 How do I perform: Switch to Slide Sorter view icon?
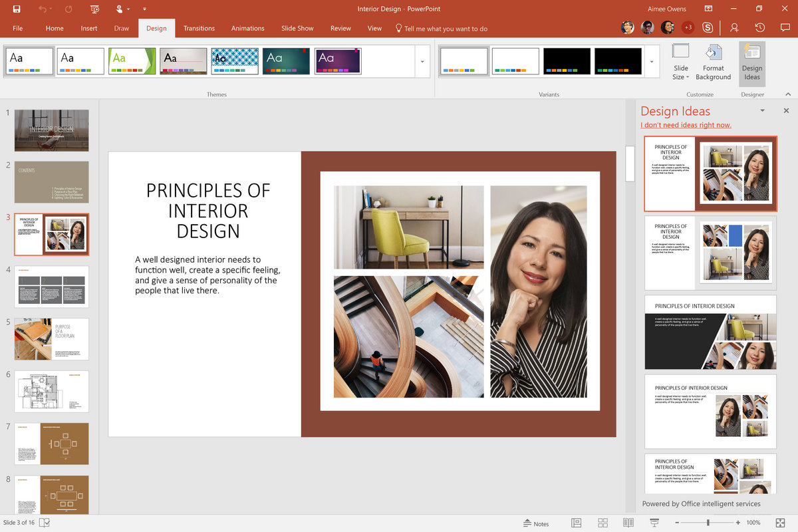point(602,523)
